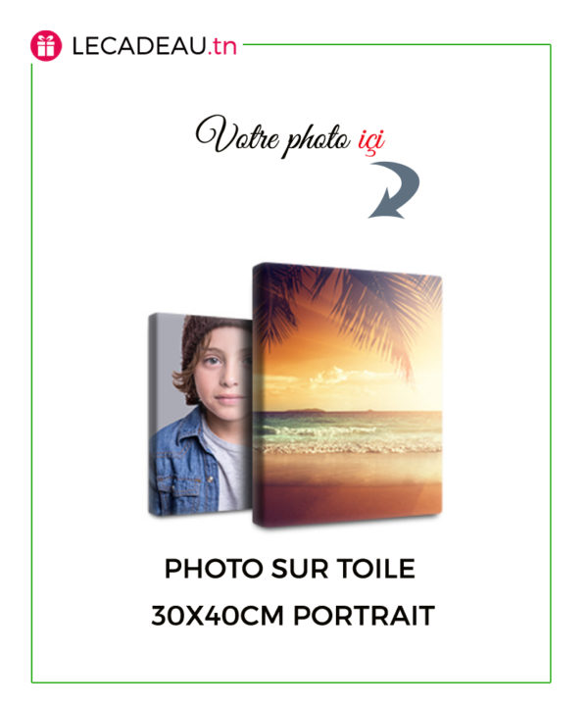Click the curved gray arrow icon

pos(395,190)
